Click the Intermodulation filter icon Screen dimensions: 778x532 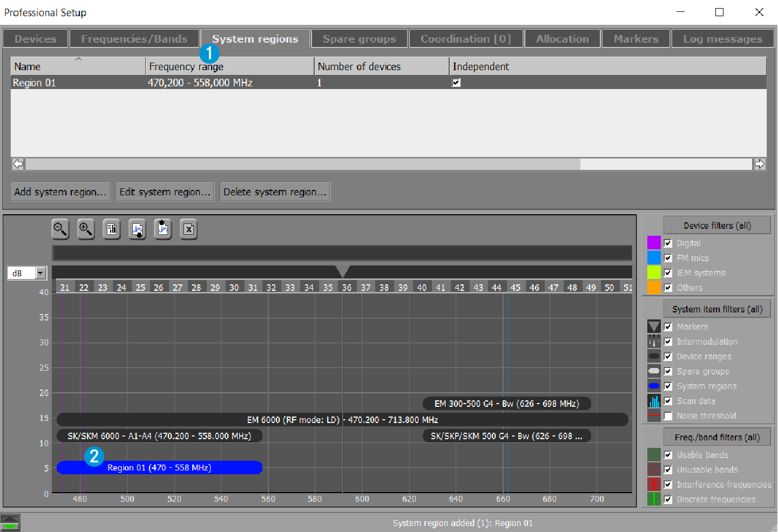coord(654,342)
